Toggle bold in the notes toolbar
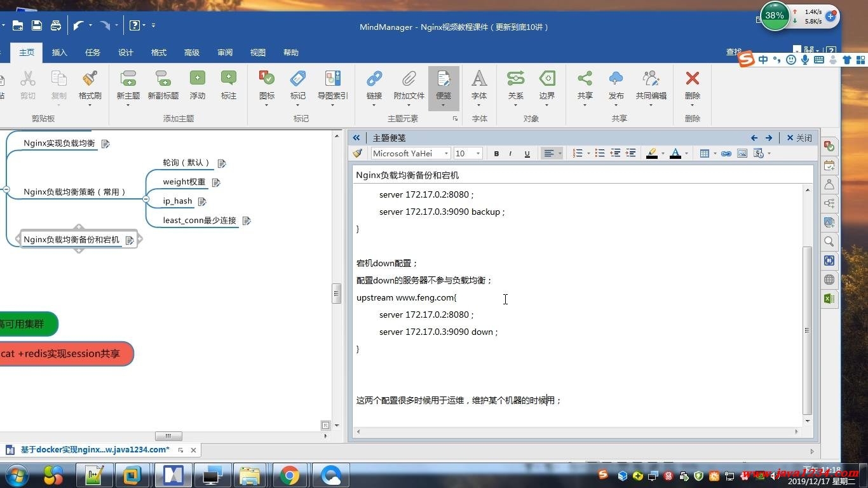The image size is (868, 488). pyautogui.click(x=496, y=153)
